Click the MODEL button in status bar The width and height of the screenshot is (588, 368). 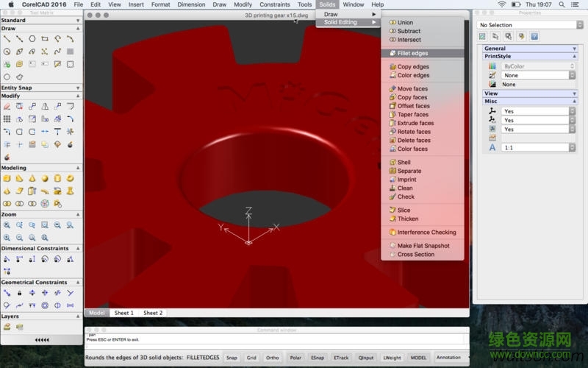[x=418, y=358]
